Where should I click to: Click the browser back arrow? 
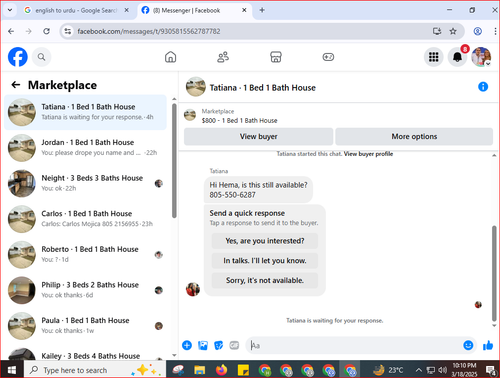point(11,31)
